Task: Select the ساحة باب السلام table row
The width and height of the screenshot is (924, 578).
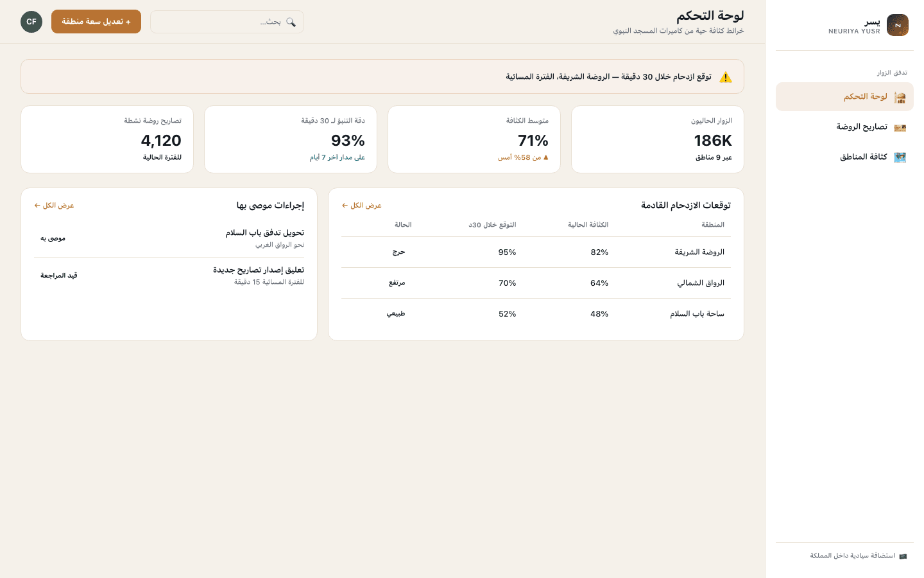Action: point(536,314)
